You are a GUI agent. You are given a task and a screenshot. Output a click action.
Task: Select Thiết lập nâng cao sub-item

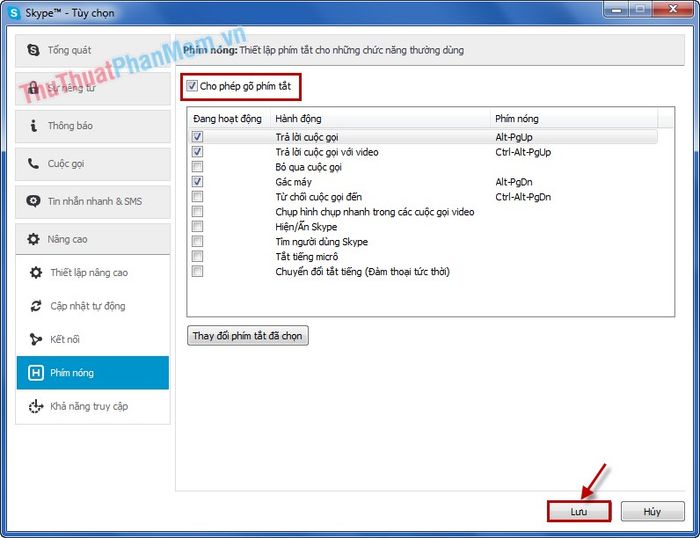pos(93,272)
